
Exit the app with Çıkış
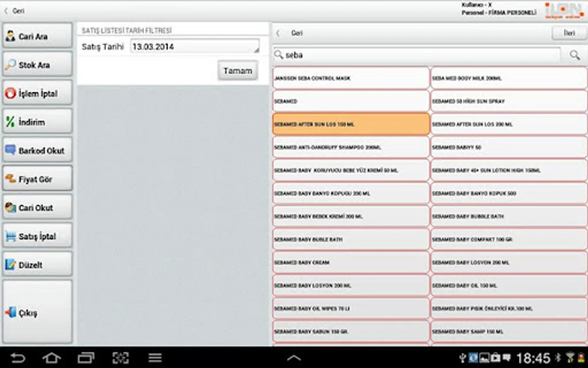(x=38, y=312)
